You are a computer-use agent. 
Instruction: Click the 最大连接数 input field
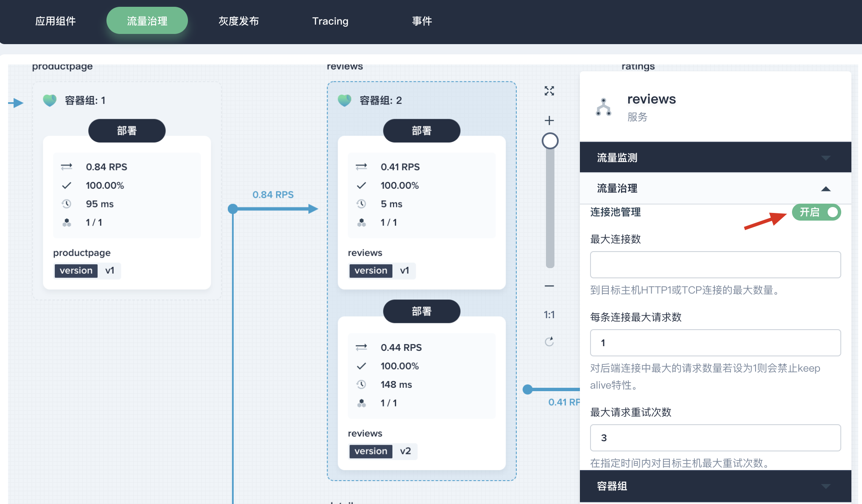[x=714, y=264]
